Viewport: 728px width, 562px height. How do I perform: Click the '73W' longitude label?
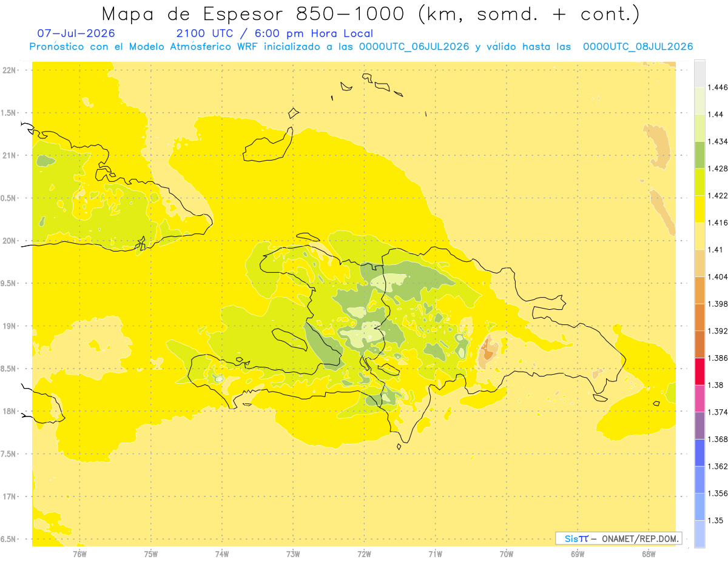(293, 554)
